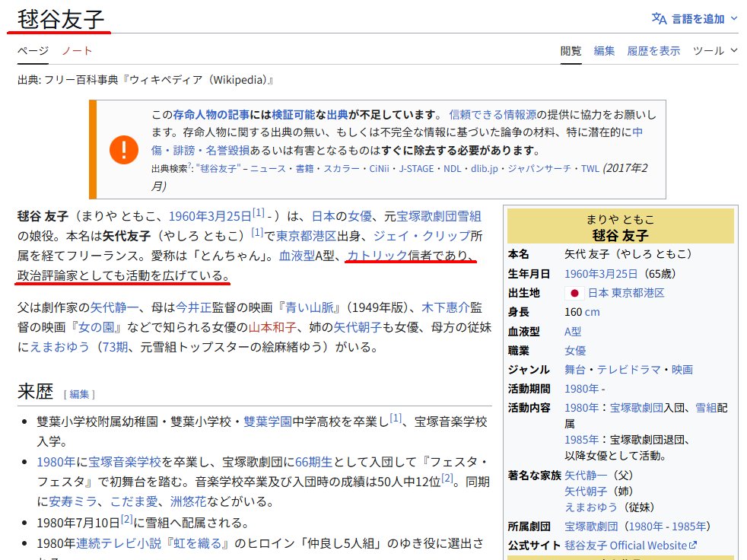Click the Japan flag icon in infobox
This screenshot has height=560, width=747.
click(574, 293)
